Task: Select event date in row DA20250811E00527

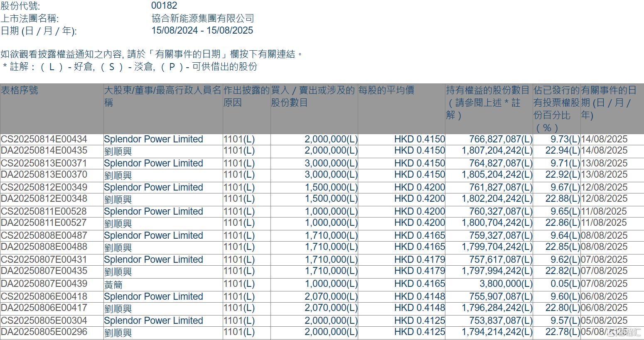Action: tap(604, 223)
